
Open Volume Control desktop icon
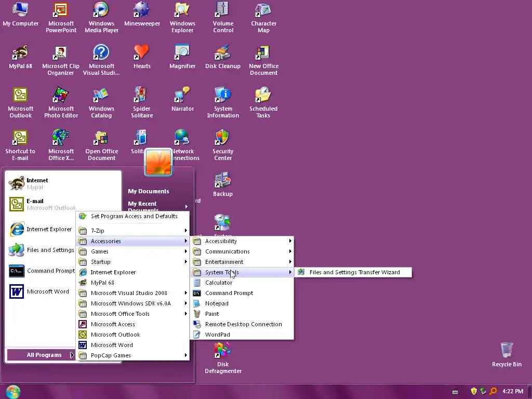click(x=223, y=17)
